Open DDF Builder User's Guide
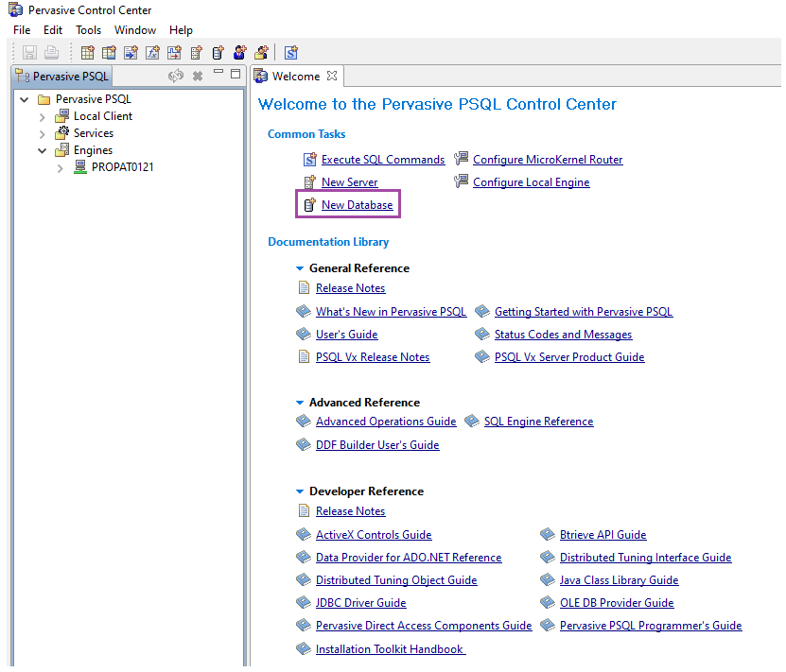The height and width of the screenshot is (672, 786). pos(377,445)
